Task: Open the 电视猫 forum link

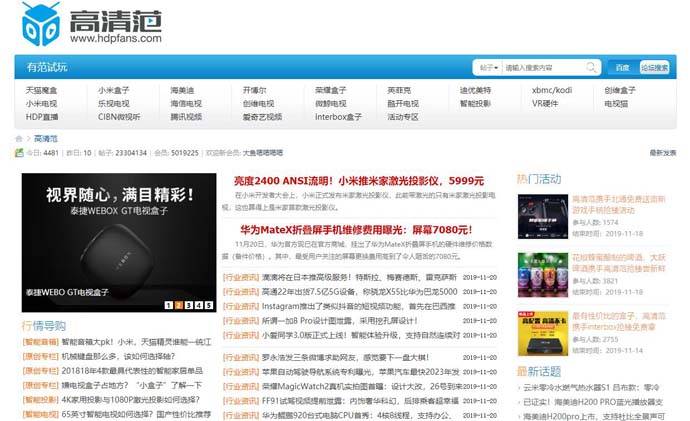Action: (x=616, y=103)
